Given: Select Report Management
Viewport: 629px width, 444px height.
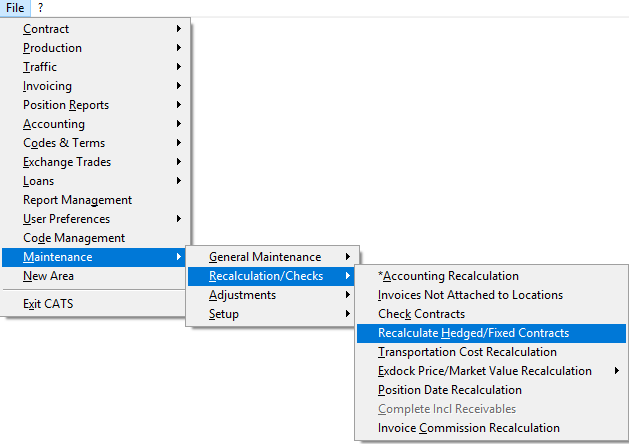Looking at the screenshot, I should [93, 200].
